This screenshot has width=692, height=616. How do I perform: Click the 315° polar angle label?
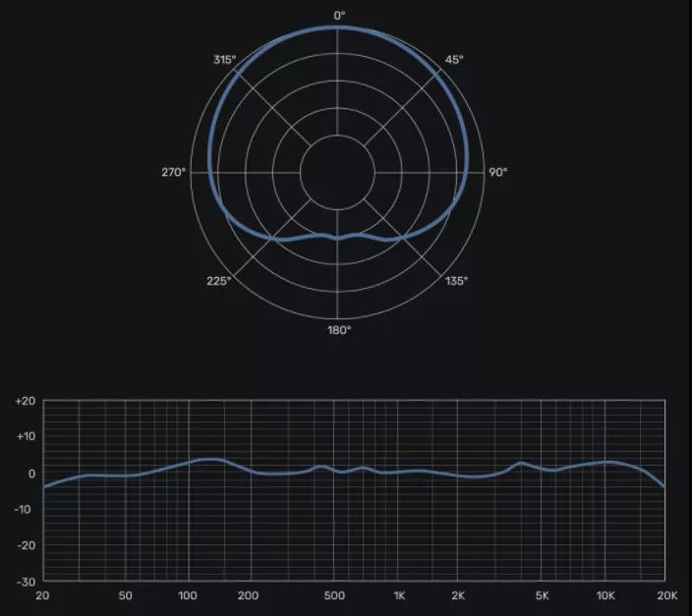[224, 60]
